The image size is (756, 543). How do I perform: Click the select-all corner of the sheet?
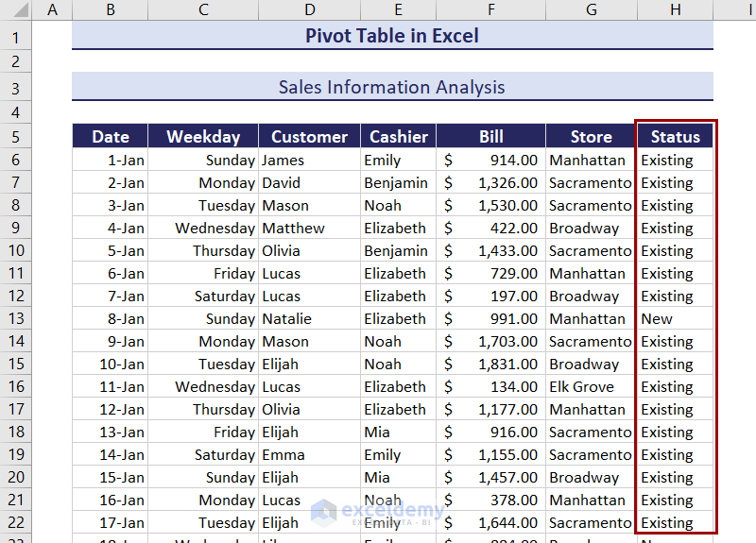[x=16, y=9]
